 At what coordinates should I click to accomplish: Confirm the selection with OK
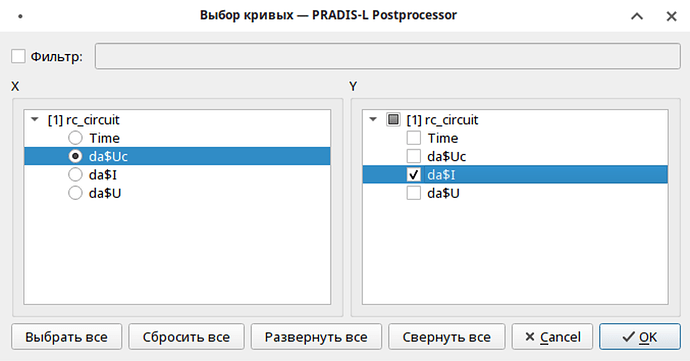(640, 337)
